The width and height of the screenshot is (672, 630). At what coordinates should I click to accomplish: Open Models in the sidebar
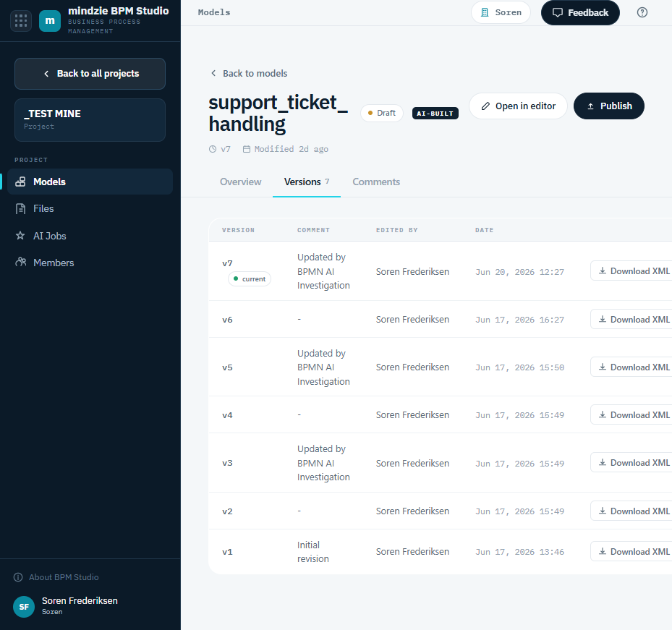pyautogui.click(x=90, y=182)
